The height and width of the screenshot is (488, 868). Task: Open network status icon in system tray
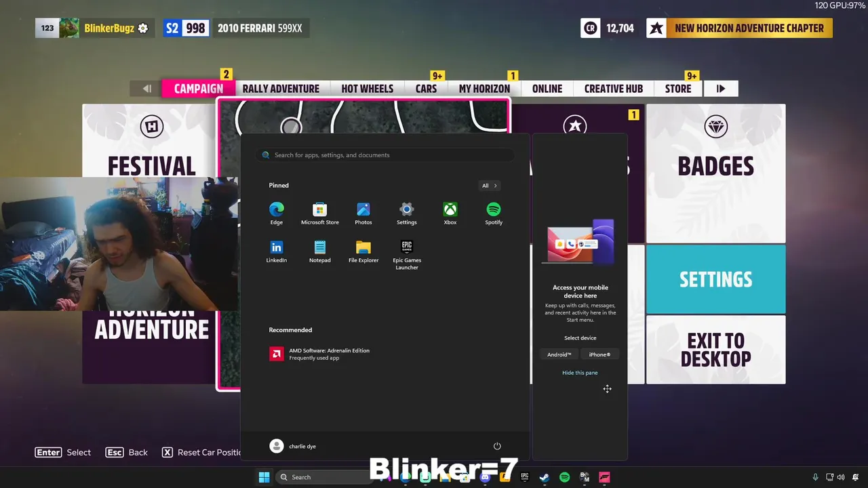[830, 477]
